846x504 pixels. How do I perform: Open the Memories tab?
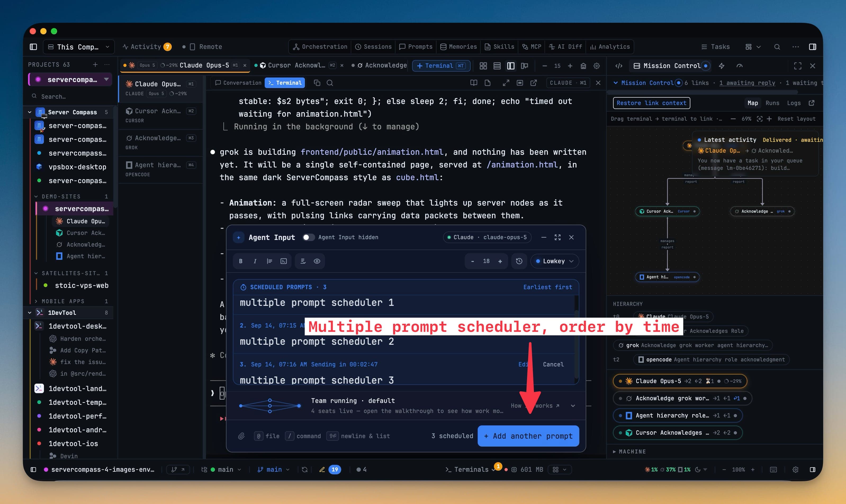pos(458,47)
